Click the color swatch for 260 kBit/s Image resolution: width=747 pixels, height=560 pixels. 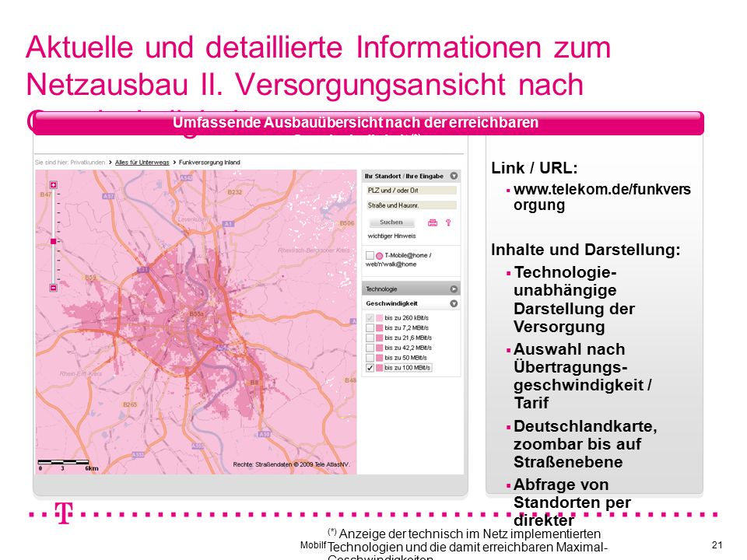coord(379,317)
